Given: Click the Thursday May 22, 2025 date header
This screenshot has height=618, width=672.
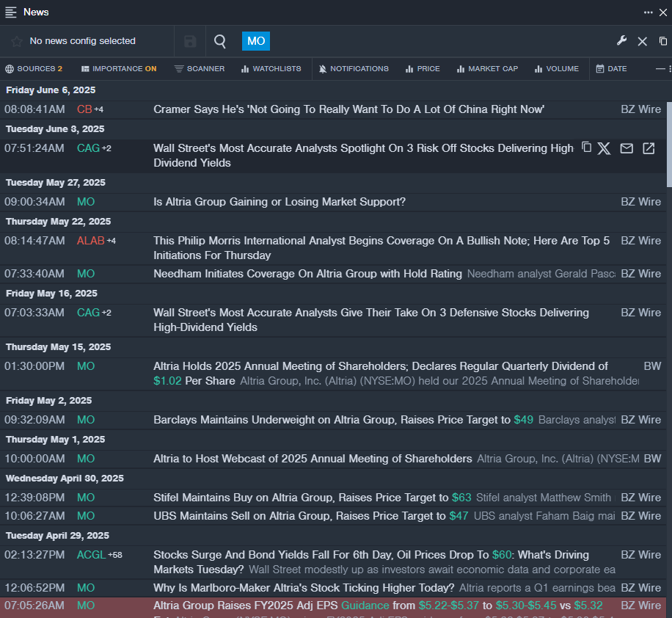Looking at the screenshot, I should tap(58, 222).
